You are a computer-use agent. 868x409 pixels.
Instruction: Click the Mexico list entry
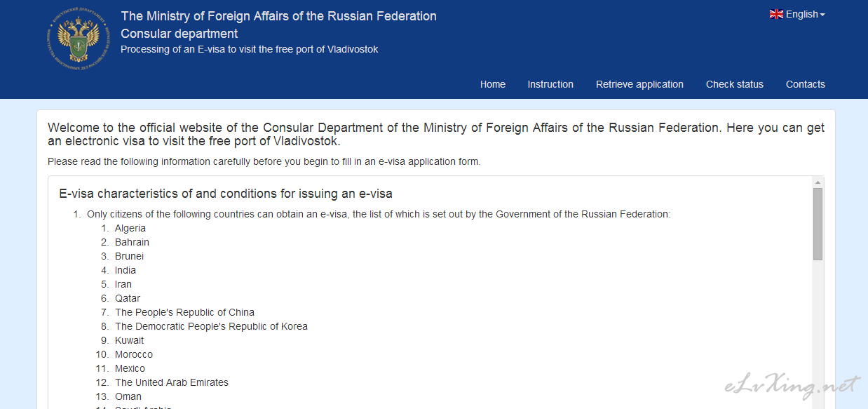click(x=130, y=368)
